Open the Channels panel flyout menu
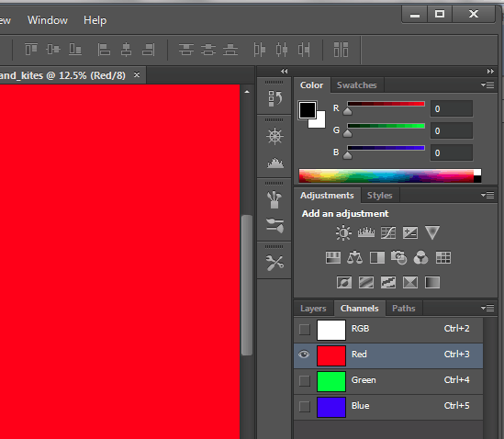Image resolution: width=504 pixels, height=439 pixels. (487, 308)
